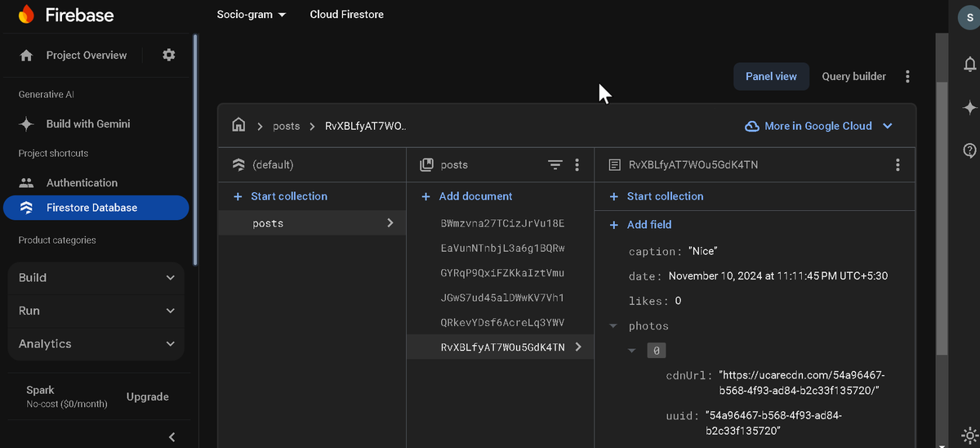This screenshot has height=448, width=980.
Task: Open the project settings gear
Action: tap(169, 55)
